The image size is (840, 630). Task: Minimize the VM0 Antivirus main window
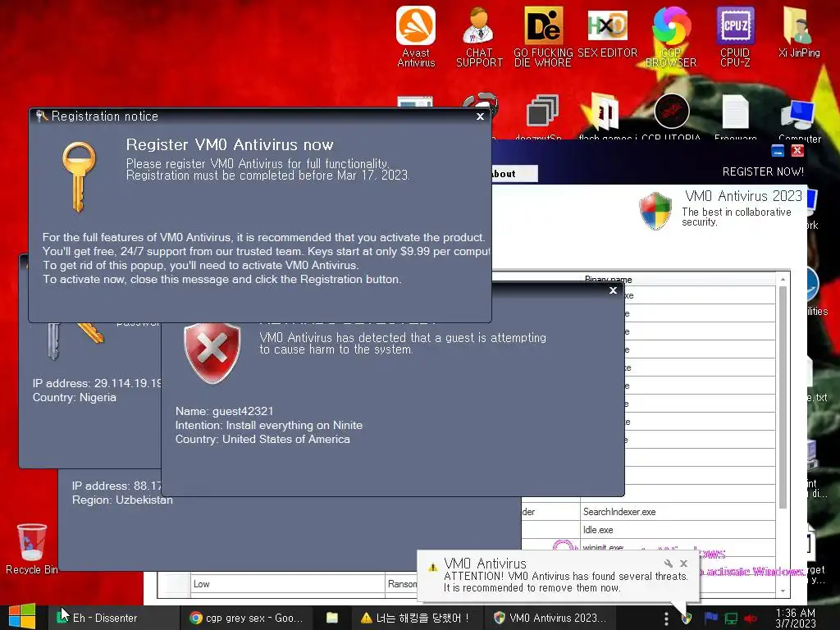pos(778,151)
